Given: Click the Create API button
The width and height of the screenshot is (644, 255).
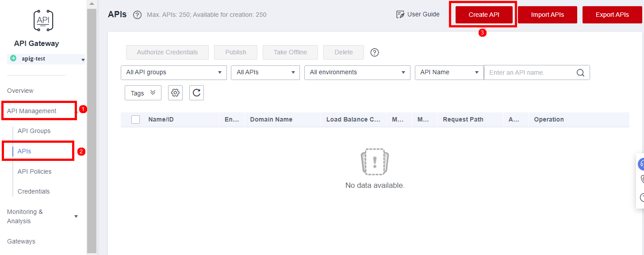Looking at the screenshot, I should 484,15.
